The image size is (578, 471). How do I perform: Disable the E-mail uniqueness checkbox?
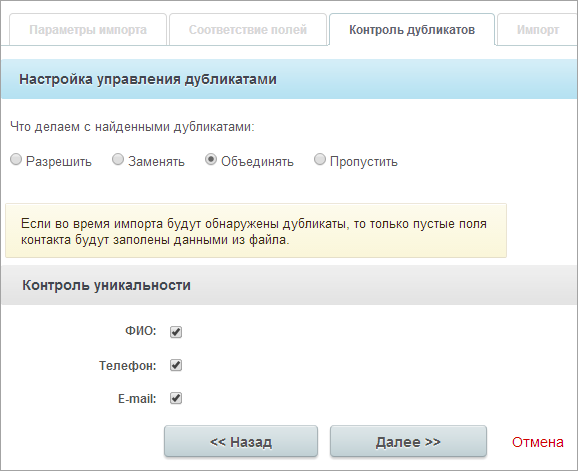(x=176, y=398)
